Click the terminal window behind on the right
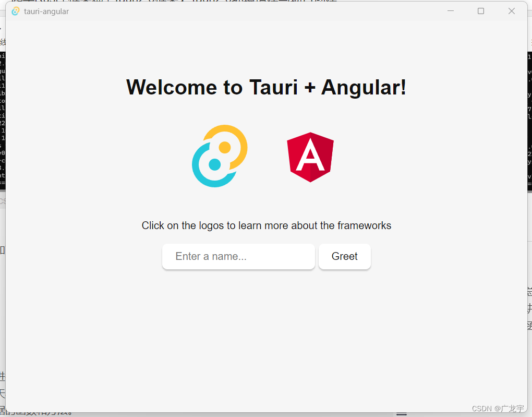Image resolution: width=532 pixels, height=417 pixels. tap(529, 120)
